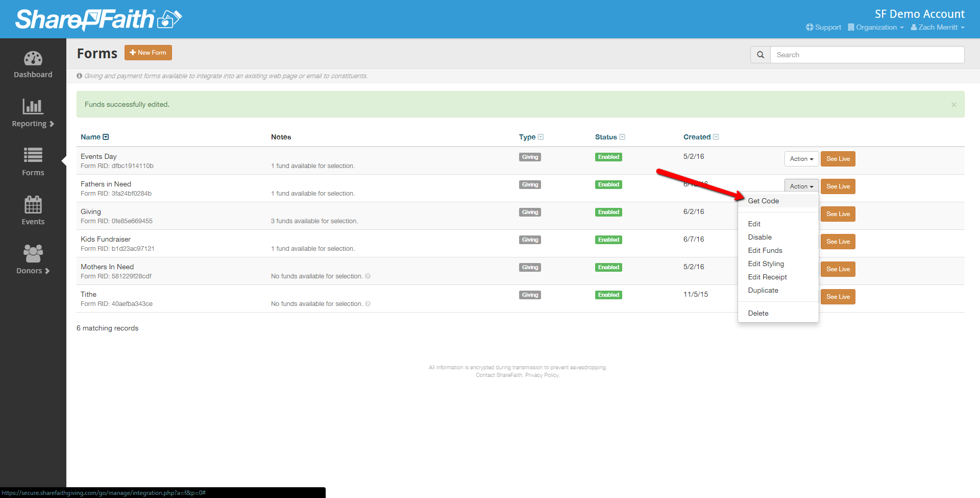Click the New Form button
This screenshot has height=498, width=980.
(x=148, y=52)
